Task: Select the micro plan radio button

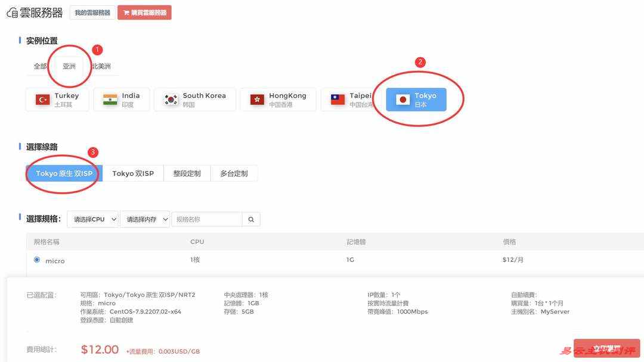Action: (37, 260)
